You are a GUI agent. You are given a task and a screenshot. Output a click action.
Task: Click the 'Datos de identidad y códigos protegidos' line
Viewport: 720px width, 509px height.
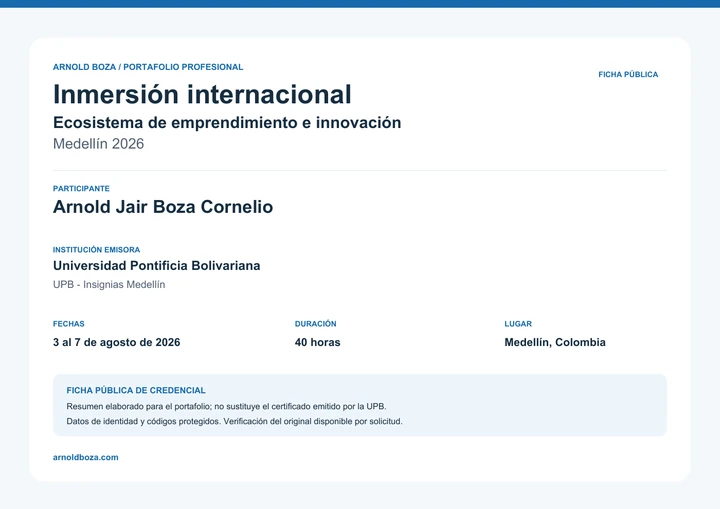pos(234,421)
